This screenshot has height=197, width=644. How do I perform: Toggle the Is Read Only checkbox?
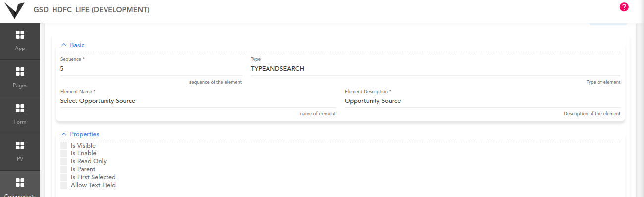[64, 161]
